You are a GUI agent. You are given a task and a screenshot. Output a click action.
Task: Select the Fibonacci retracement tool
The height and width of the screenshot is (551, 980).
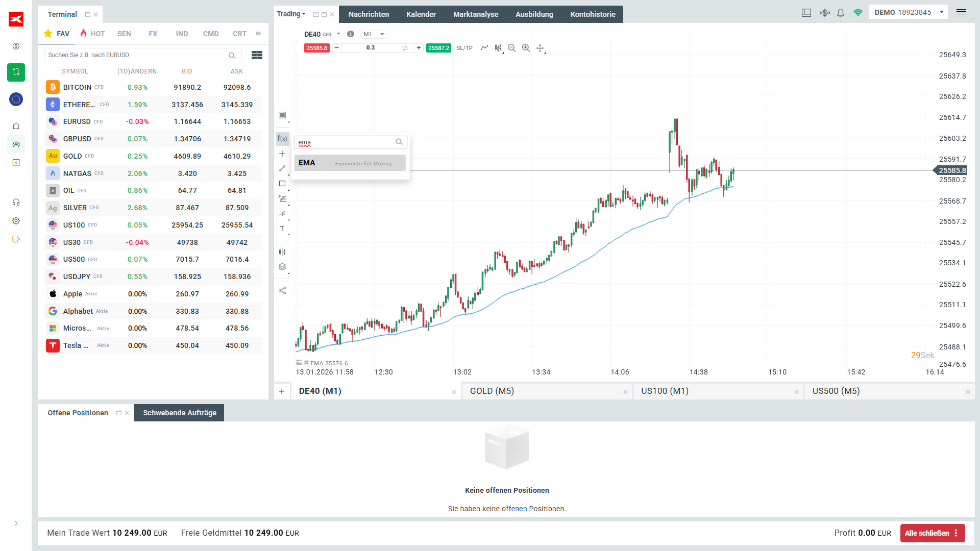282,198
